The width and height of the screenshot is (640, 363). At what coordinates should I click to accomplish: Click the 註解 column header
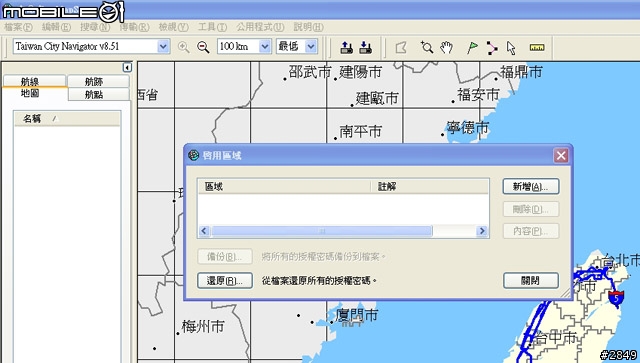(429, 187)
